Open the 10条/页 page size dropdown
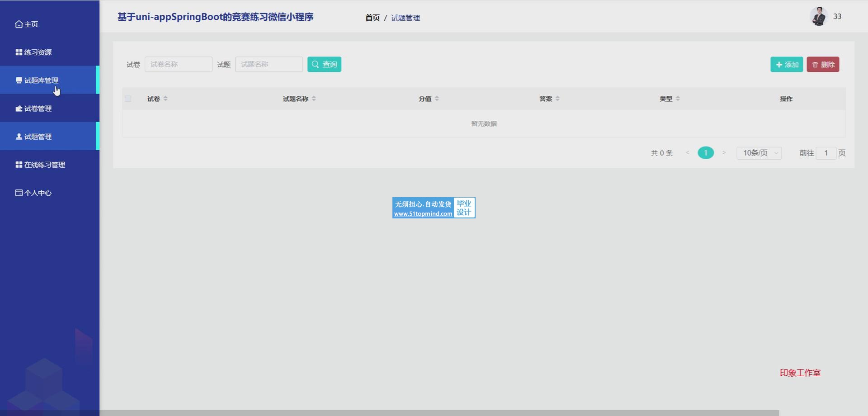This screenshot has width=868, height=416. point(759,153)
